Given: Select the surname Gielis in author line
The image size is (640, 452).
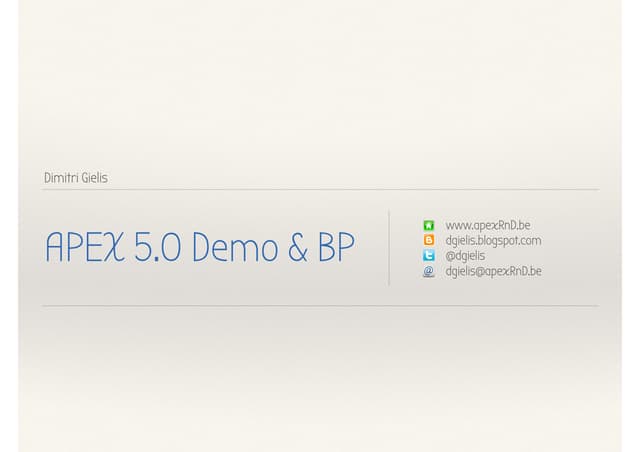Looking at the screenshot, I should [x=94, y=178].
